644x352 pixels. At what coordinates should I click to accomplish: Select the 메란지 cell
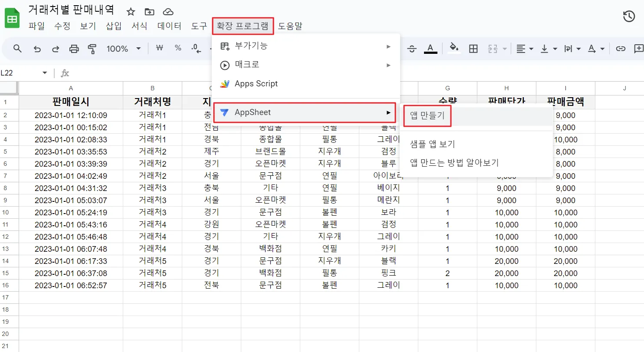[388, 200]
